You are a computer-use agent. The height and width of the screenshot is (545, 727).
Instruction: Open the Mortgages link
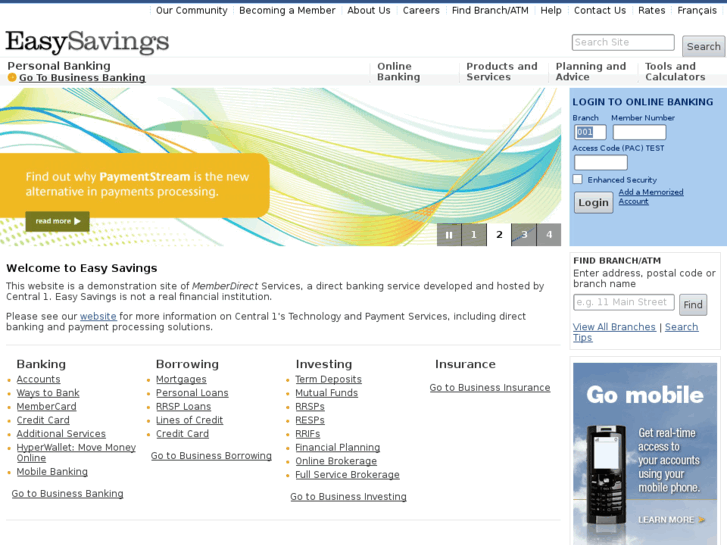(x=181, y=379)
